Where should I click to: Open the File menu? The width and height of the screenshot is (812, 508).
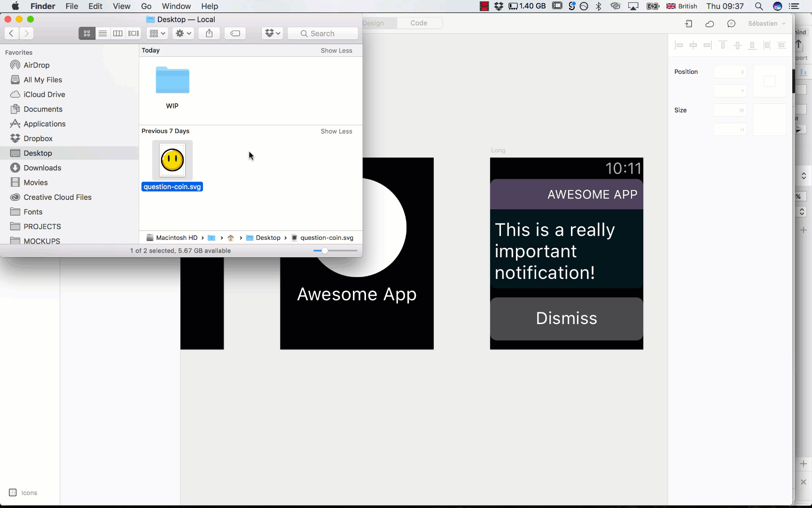[x=72, y=6]
